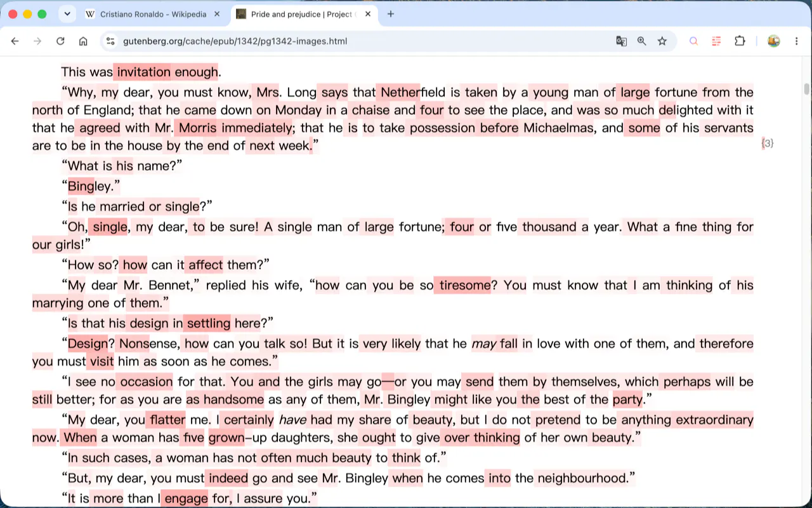Click the highlighted word "Design"
The width and height of the screenshot is (812, 508).
pos(88,344)
